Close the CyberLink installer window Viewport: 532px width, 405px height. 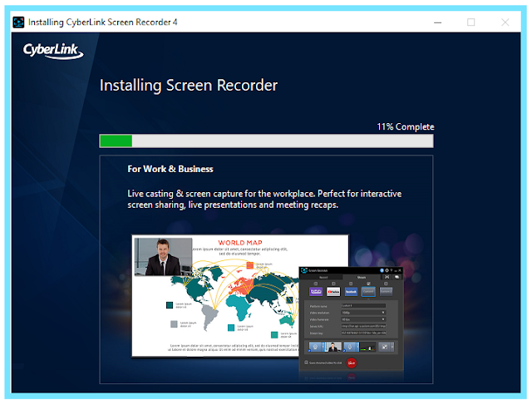click(x=505, y=22)
